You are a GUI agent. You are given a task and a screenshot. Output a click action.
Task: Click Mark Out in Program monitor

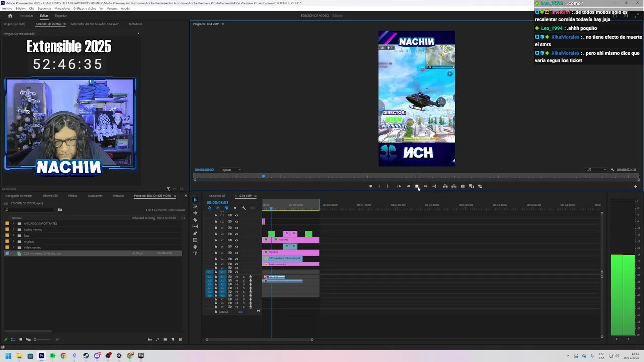pyautogui.click(x=387, y=186)
